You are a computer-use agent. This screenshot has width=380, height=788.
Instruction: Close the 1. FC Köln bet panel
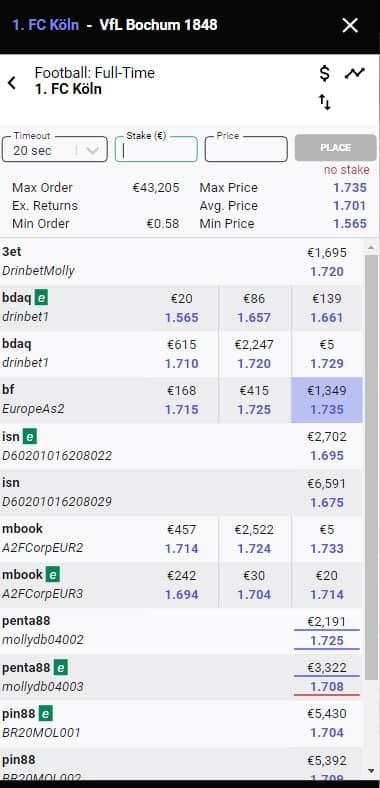click(350, 25)
